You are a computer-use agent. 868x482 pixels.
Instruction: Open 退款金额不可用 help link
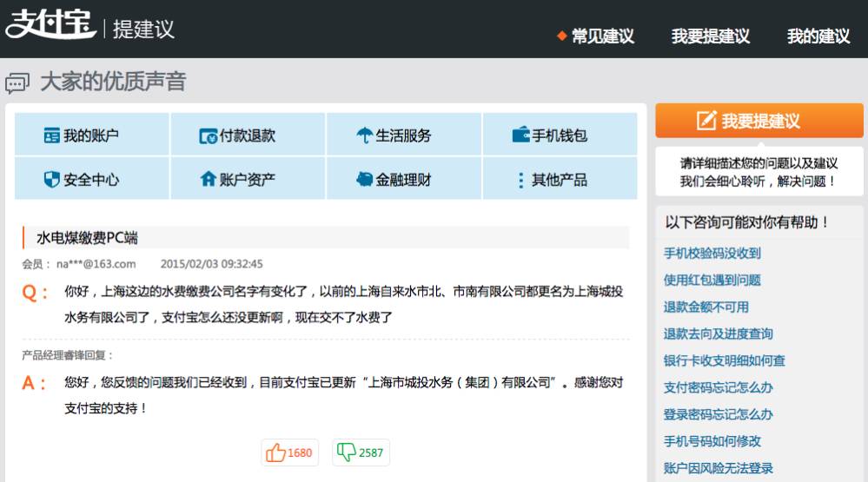706,307
